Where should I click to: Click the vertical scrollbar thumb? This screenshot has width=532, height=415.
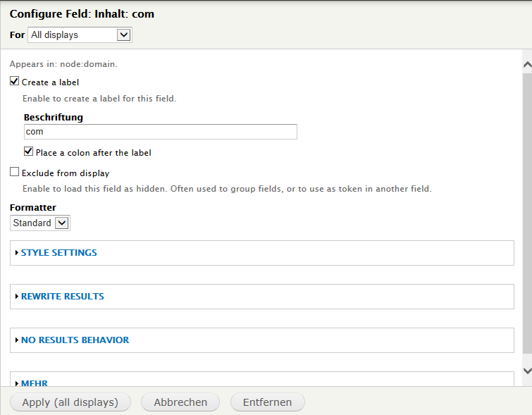point(527,211)
